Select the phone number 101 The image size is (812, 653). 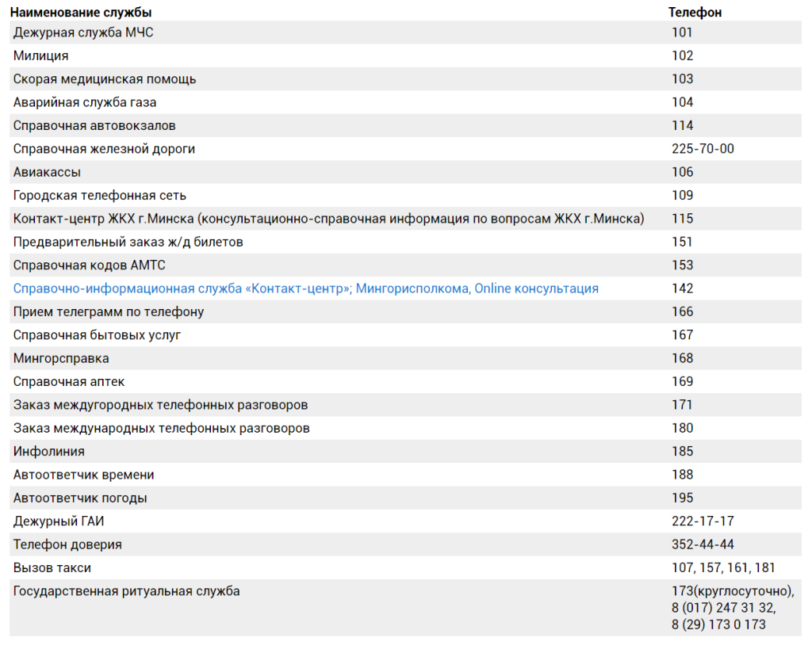pyautogui.click(x=682, y=32)
